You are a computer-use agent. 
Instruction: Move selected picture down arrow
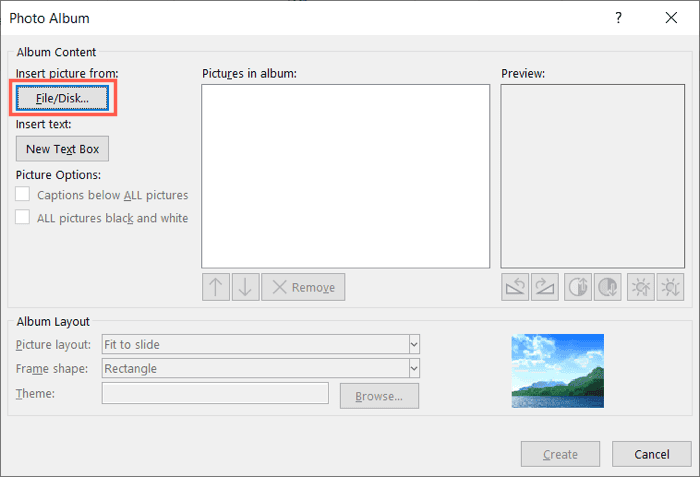[x=245, y=287]
